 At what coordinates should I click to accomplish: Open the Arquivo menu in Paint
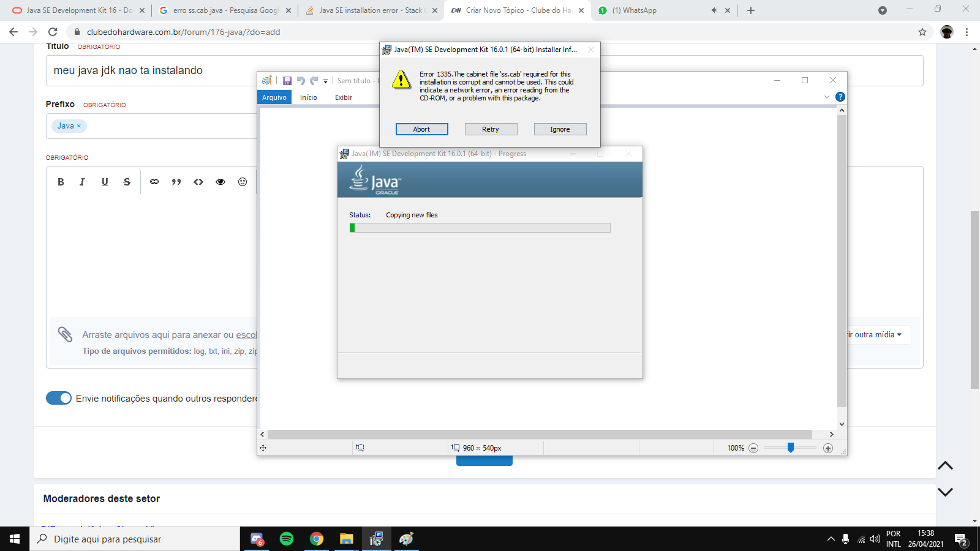point(274,97)
